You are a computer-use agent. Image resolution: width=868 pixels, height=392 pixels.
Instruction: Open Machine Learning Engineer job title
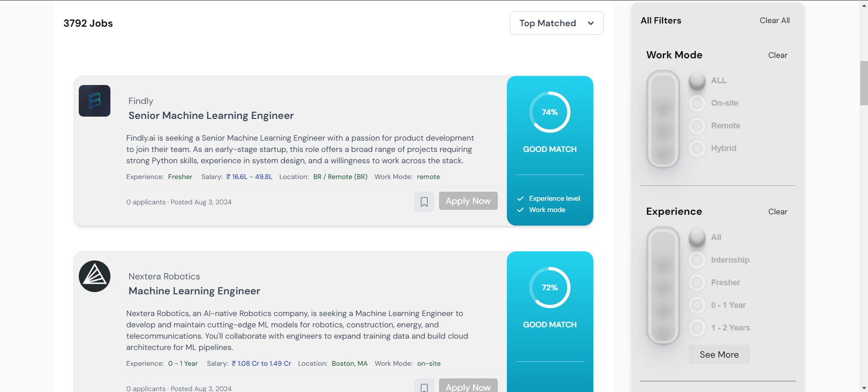[x=194, y=291]
